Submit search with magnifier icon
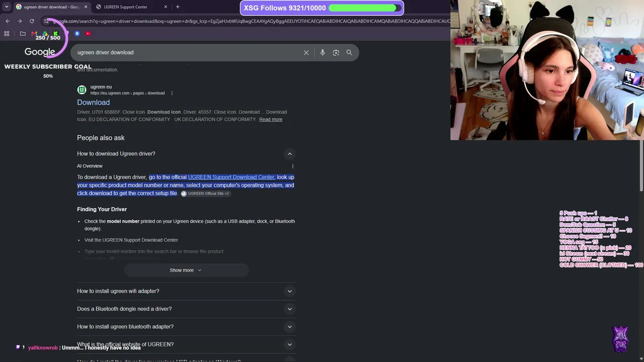This screenshot has height=362, width=644. tap(349, 52)
